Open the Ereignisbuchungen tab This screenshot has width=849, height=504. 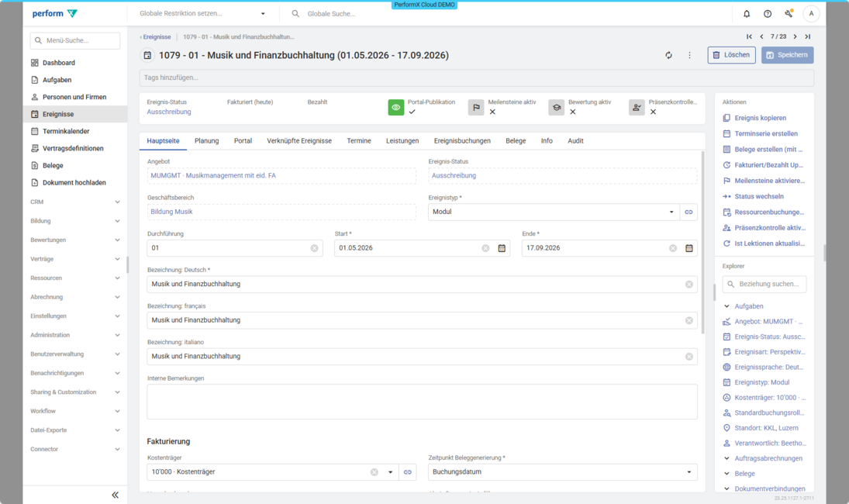[x=462, y=141]
